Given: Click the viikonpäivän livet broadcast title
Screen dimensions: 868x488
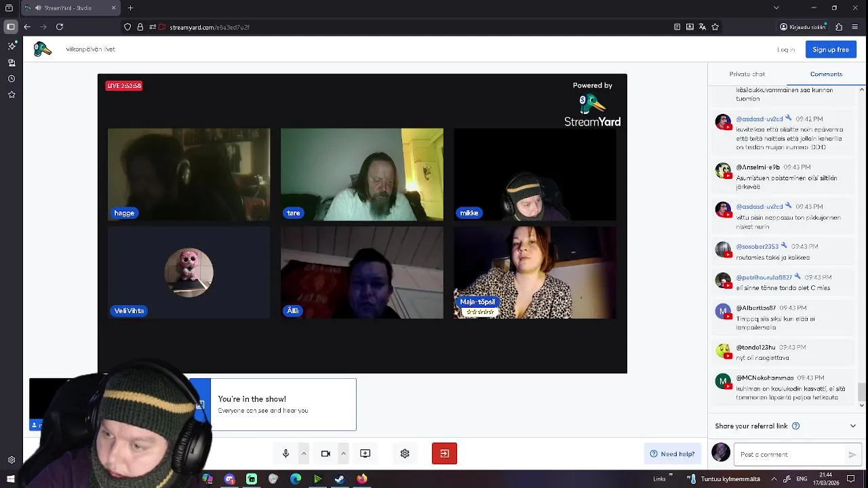Looking at the screenshot, I should tap(90, 49).
